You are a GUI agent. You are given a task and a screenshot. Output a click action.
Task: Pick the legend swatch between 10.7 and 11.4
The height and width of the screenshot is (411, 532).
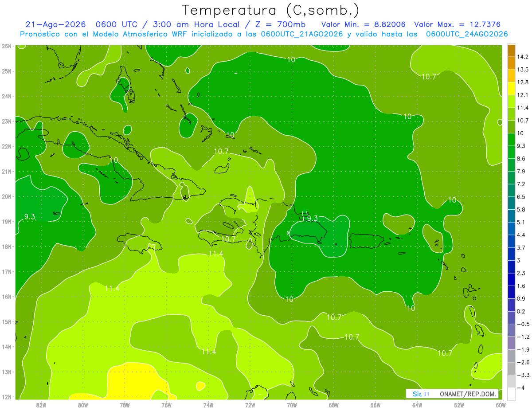click(x=511, y=114)
